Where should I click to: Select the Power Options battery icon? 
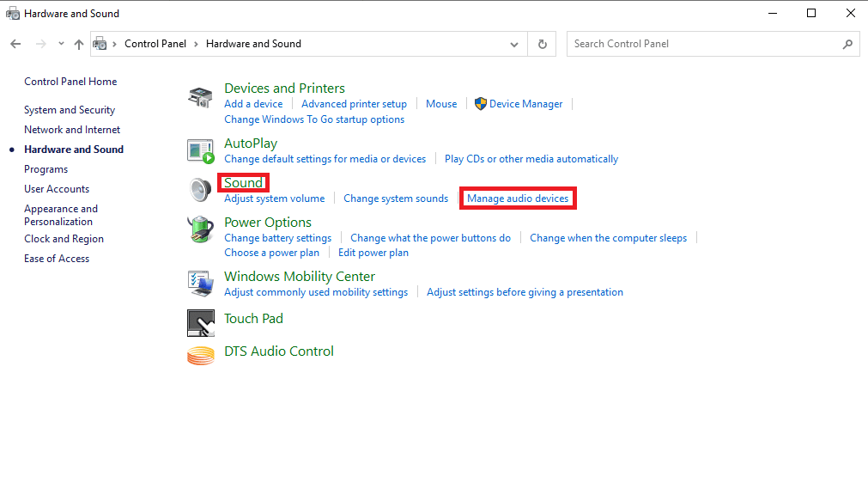click(x=200, y=230)
